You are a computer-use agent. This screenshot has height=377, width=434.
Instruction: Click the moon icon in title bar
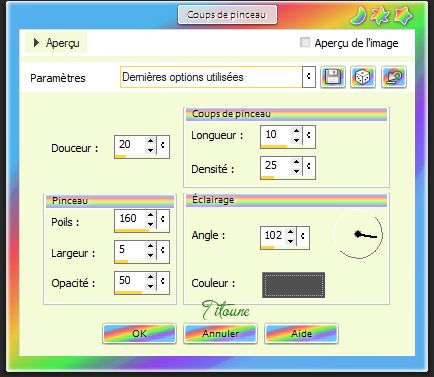(359, 16)
